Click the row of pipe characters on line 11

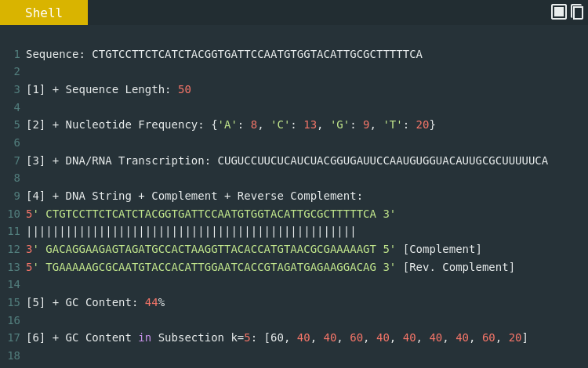[191, 232]
